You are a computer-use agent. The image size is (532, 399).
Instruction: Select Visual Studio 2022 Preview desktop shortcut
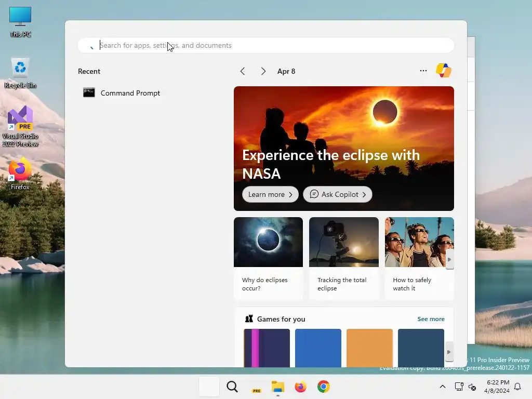20,126
